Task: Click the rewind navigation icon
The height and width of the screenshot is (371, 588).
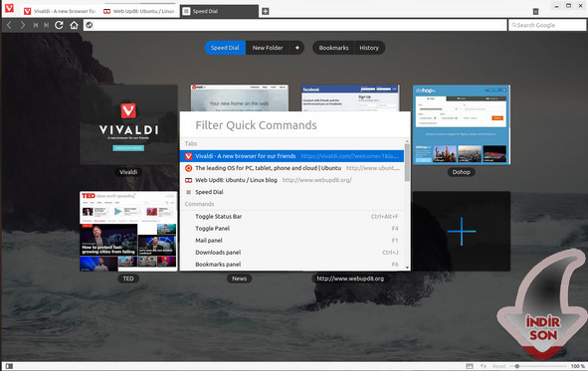Action: [x=36, y=25]
